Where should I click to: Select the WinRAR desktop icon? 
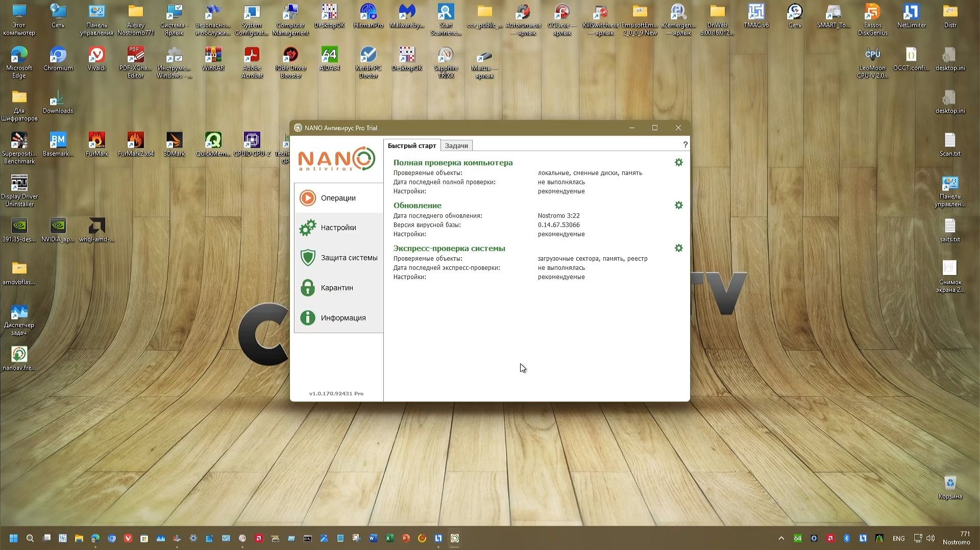[x=213, y=59]
